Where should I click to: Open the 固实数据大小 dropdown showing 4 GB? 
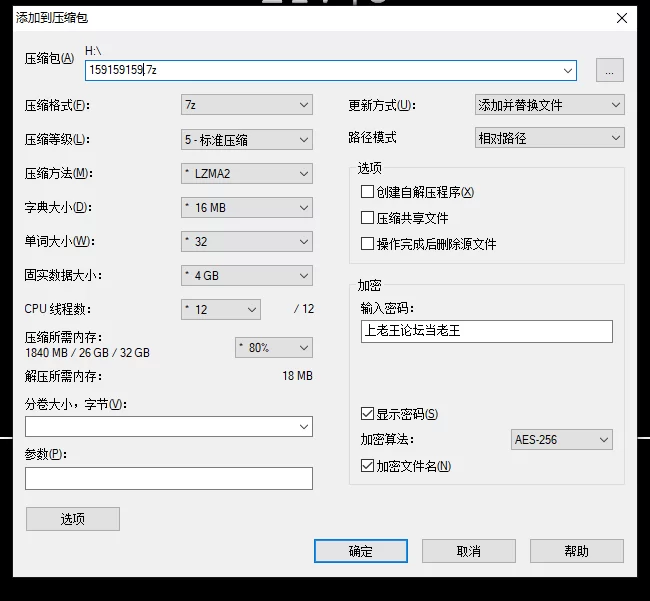point(247,276)
